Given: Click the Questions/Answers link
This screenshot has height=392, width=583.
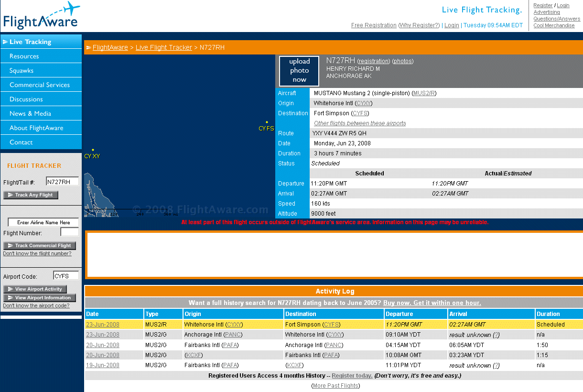Looking at the screenshot, I should click(557, 19).
